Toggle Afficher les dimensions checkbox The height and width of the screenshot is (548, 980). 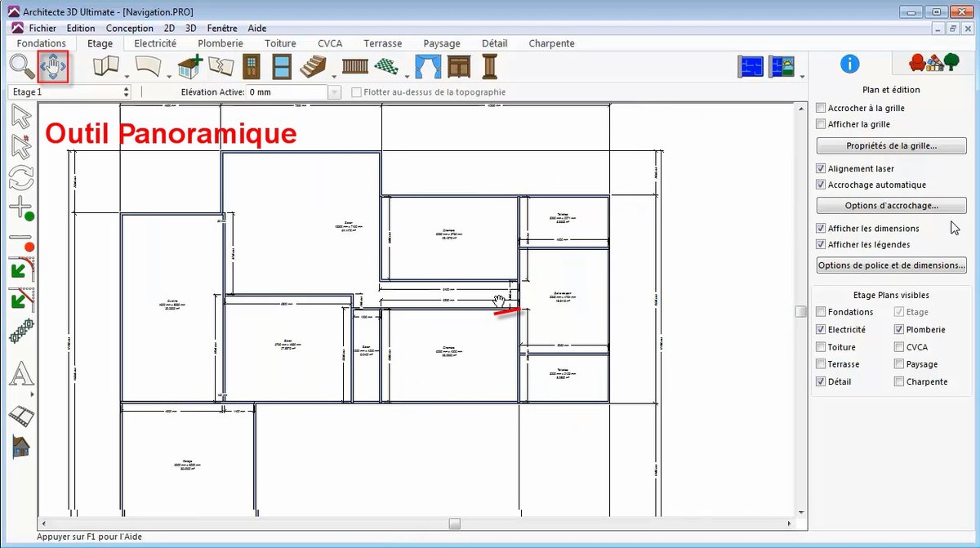[822, 228]
